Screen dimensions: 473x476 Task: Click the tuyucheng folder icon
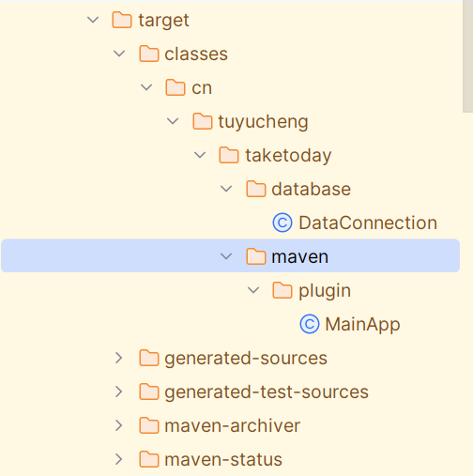pos(203,121)
